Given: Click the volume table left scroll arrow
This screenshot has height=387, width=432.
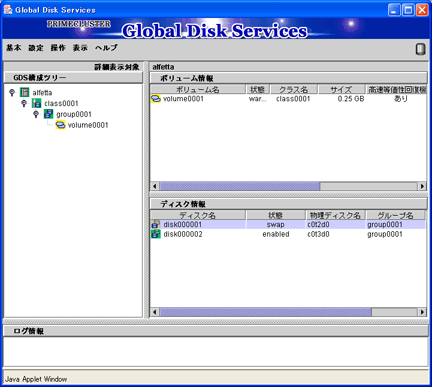Looking at the screenshot, I should [155, 186].
